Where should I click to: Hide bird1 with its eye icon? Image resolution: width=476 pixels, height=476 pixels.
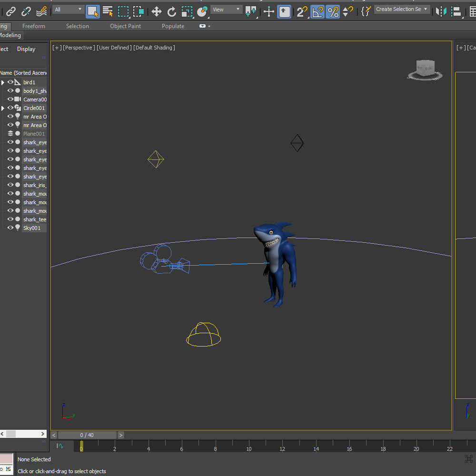(10, 82)
